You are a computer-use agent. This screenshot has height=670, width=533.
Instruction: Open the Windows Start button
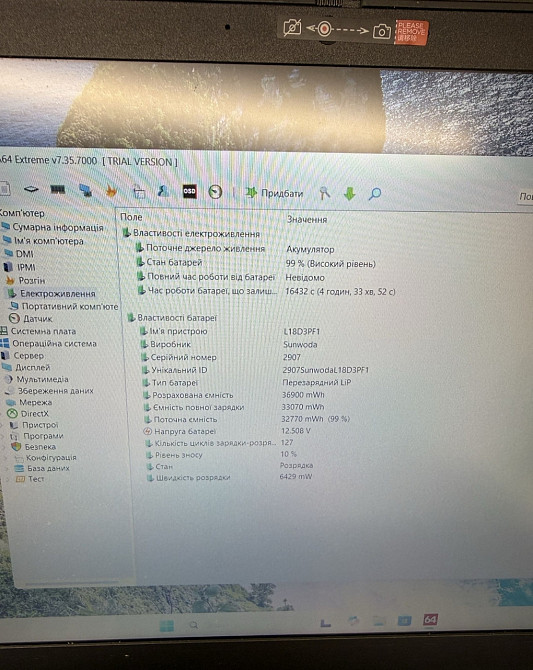(166, 626)
